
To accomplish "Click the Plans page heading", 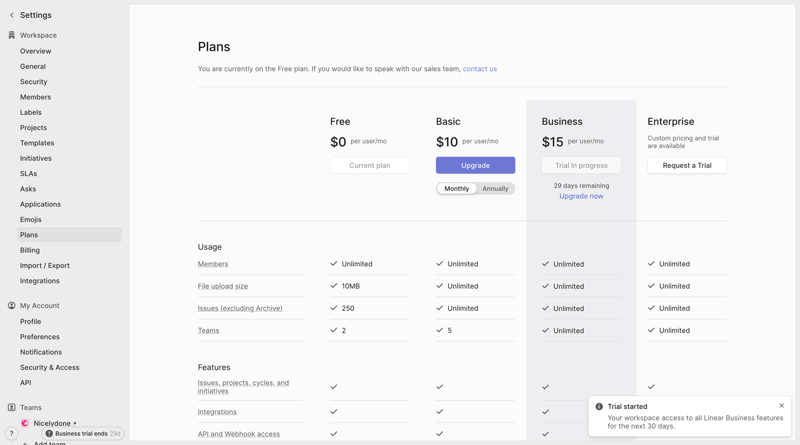I will [214, 47].
